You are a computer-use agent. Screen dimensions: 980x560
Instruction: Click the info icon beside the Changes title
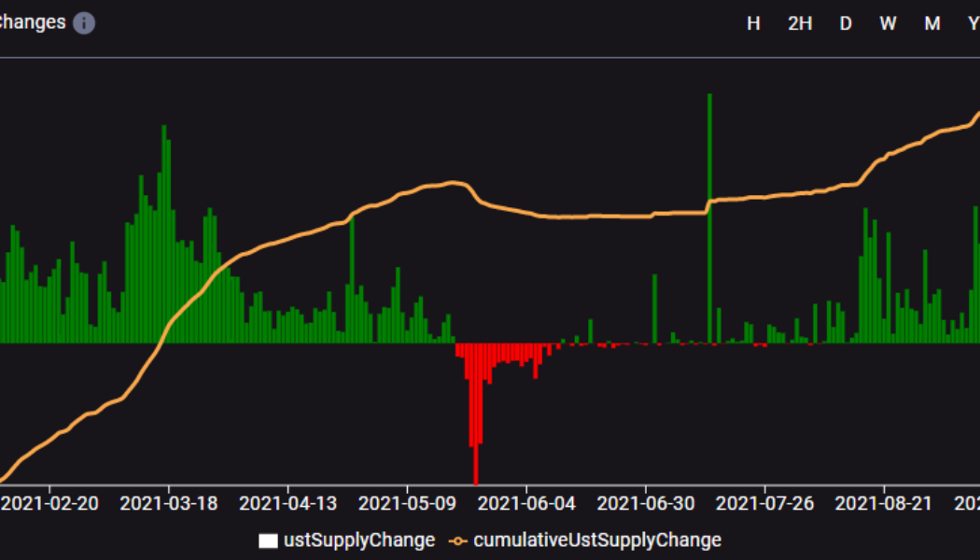coord(84,23)
